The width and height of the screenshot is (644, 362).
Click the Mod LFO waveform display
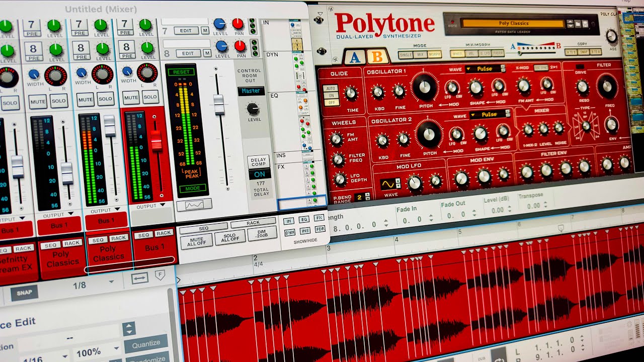pos(388,184)
